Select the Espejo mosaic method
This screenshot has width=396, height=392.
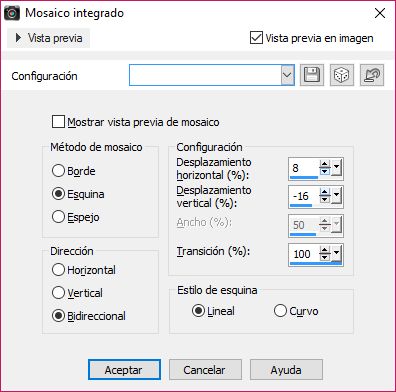click(x=58, y=217)
